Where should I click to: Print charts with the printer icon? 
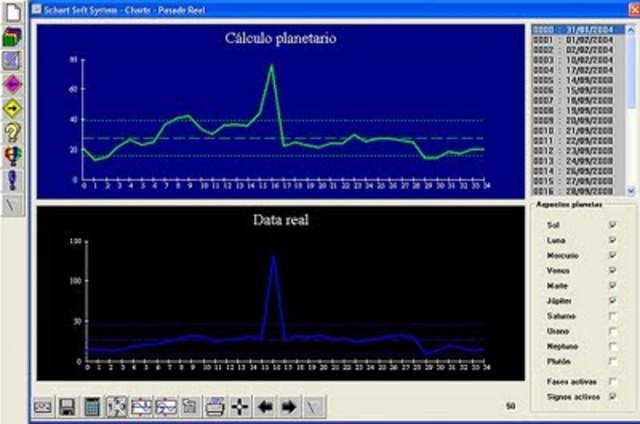(215, 406)
